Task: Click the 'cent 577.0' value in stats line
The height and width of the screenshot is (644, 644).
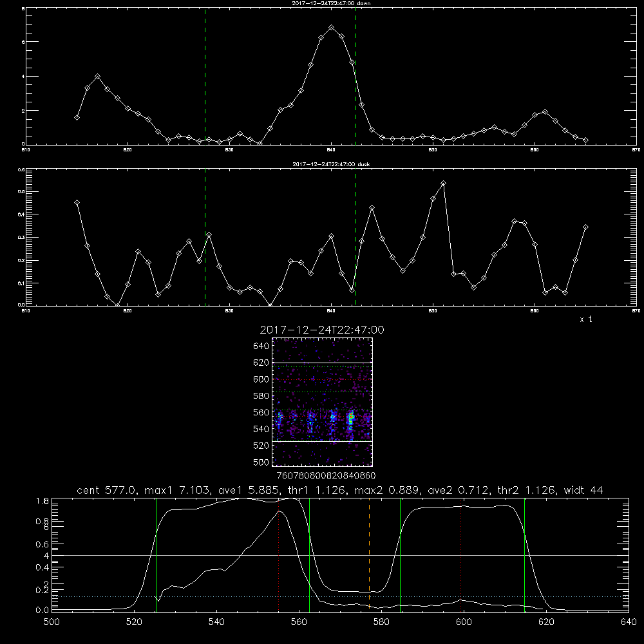Action: [x=108, y=490]
